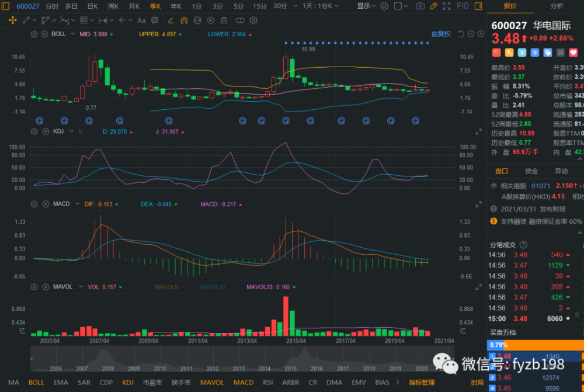The height and width of the screenshot is (392, 584).
Task: Enter fullscreen chart mode
Action: (x=447, y=6)
